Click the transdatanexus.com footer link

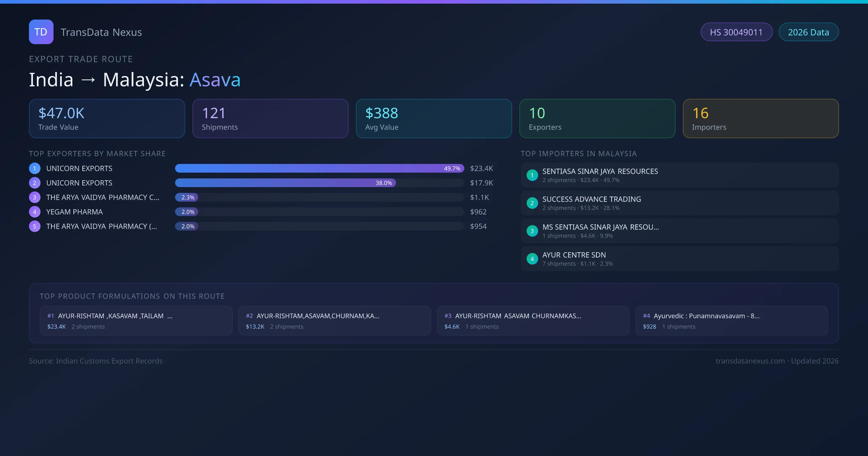point(750,361)
